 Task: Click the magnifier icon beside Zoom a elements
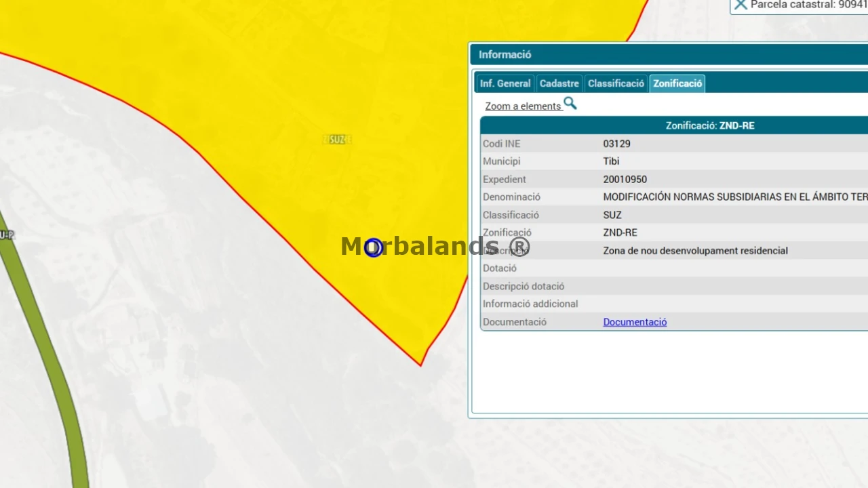[570, 104]
